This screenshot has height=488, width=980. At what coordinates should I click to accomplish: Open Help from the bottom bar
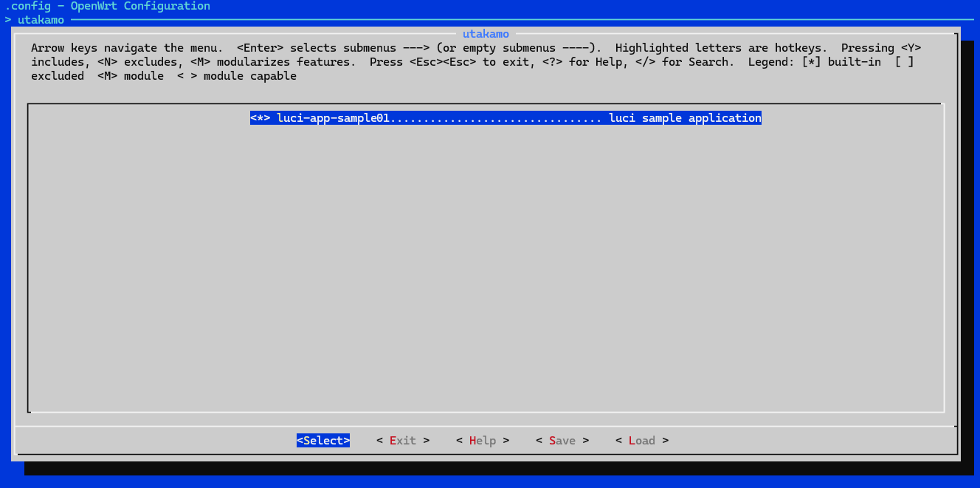point(483,441)
